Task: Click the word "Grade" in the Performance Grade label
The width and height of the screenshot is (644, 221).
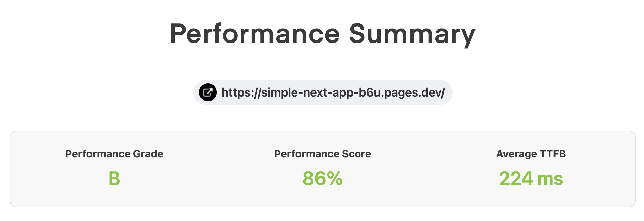Action: click(x=148, y=154)
